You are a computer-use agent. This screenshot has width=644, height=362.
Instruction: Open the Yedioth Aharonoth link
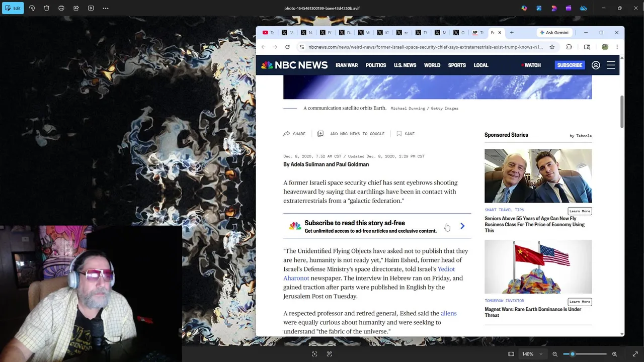369,274
